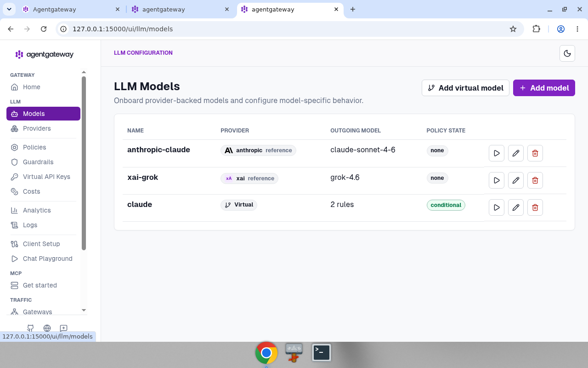Open the pencil editor for xai-grok
The image size is (588, 368).
(x=516, y=180)
